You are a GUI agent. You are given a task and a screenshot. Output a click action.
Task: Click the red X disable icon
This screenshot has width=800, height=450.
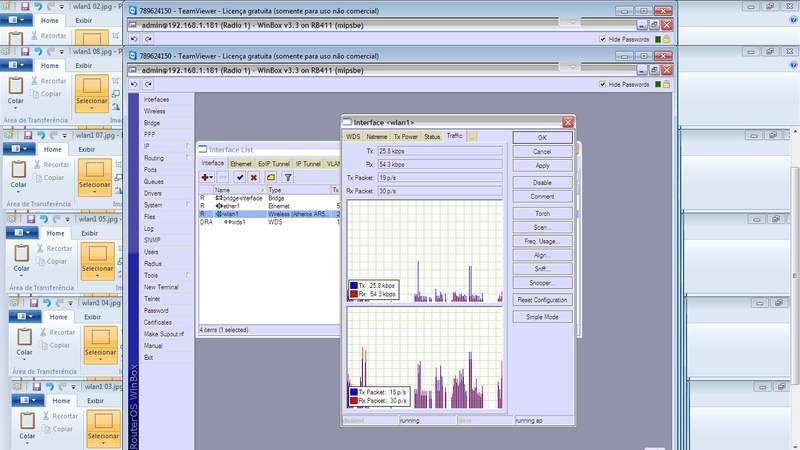coord(254,177)
